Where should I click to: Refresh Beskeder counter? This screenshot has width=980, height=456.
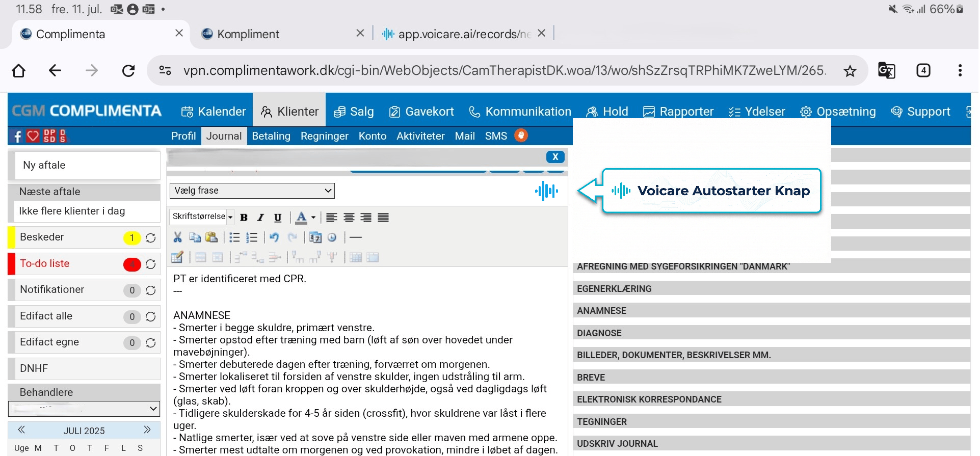(x=150, y=238)
